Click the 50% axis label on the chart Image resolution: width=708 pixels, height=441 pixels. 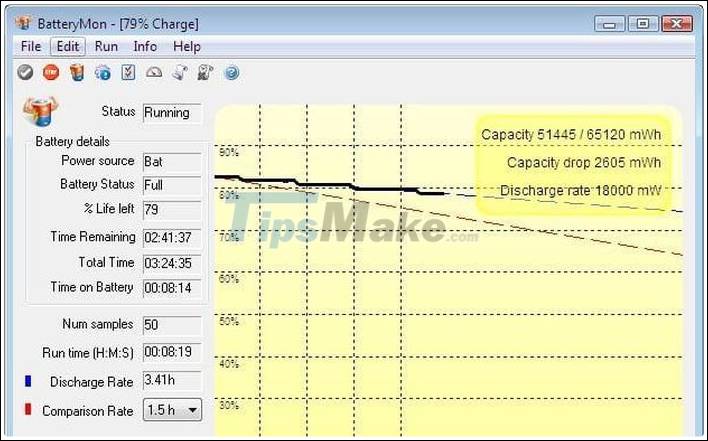click(x=229, y=321)
